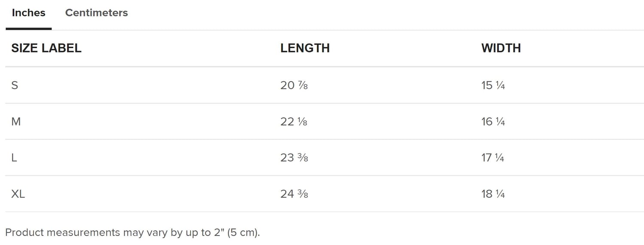Viewport: 644px width, 245px height.
Task: Click the 15 ¼ width value
Action: coord(493,85)
